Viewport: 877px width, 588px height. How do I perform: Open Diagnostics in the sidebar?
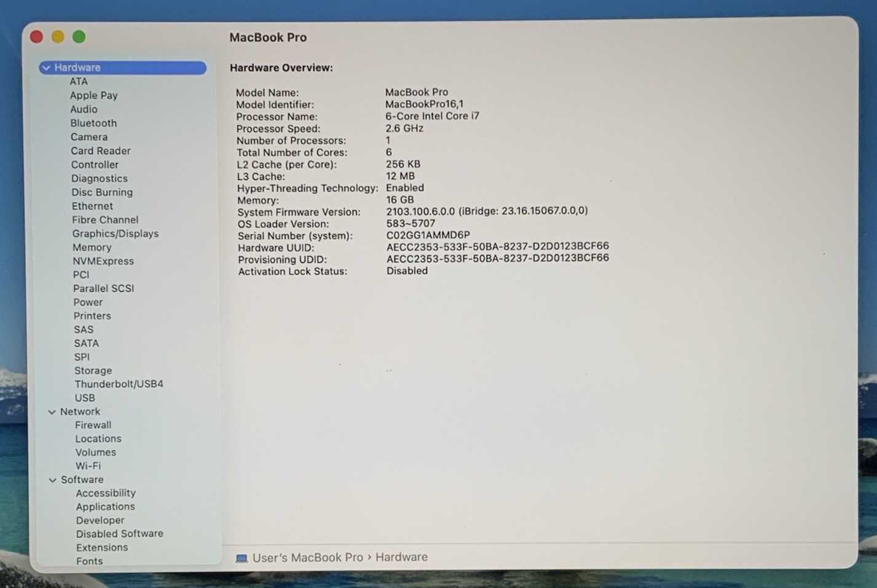[100, 178]
